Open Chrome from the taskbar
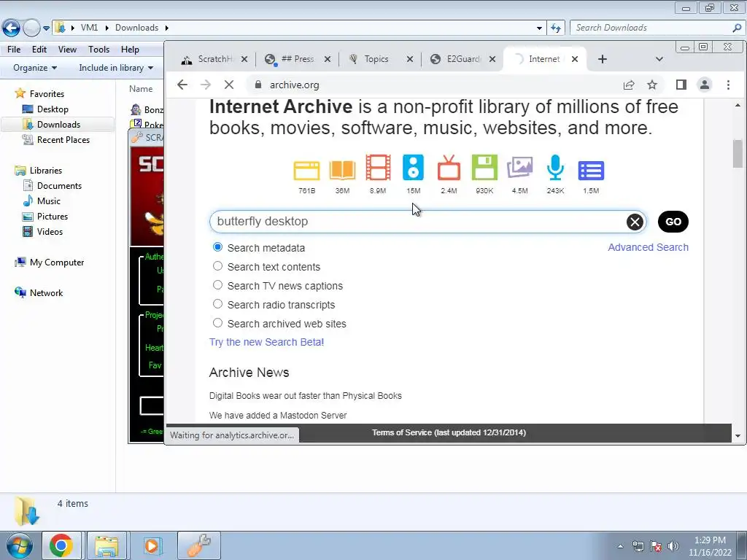The width and height of the screenshot is (747, 560). tap(61, 545)
